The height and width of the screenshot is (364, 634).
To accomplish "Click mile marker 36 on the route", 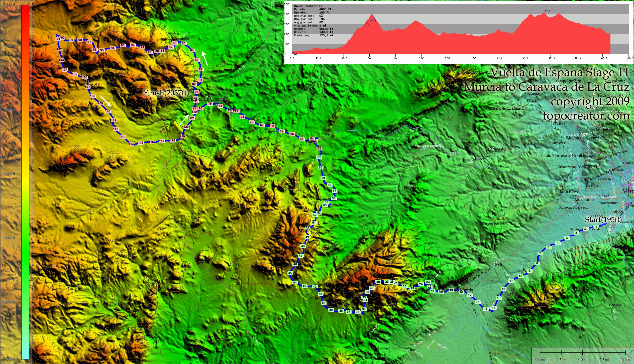I will (358, 312).
